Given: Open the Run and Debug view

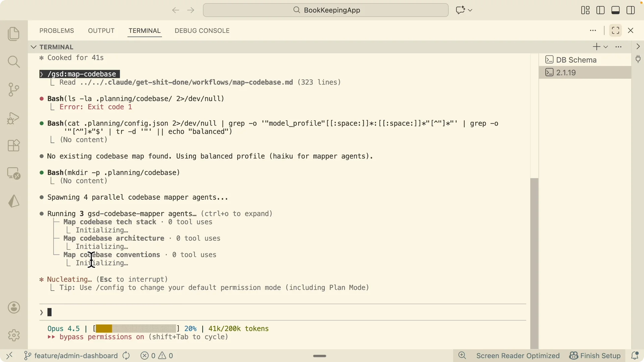Looking at the screenshot, I should point(14,118).
